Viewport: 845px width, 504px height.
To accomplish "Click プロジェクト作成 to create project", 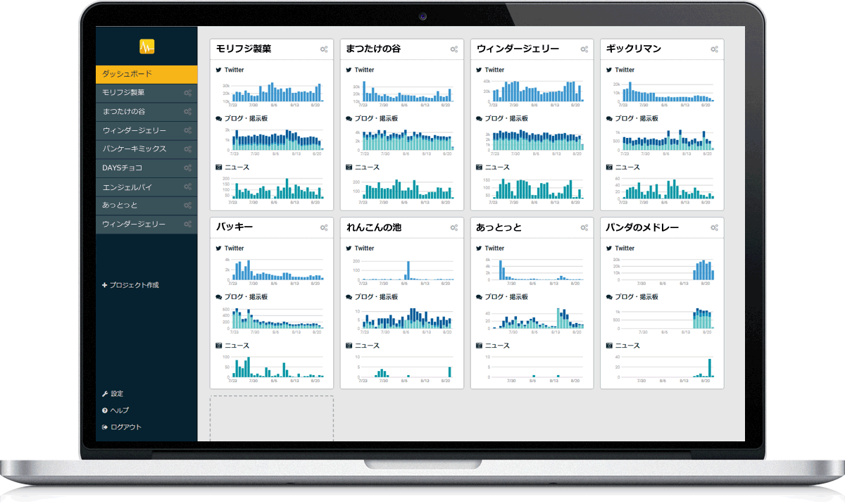I will coord(130,285).
